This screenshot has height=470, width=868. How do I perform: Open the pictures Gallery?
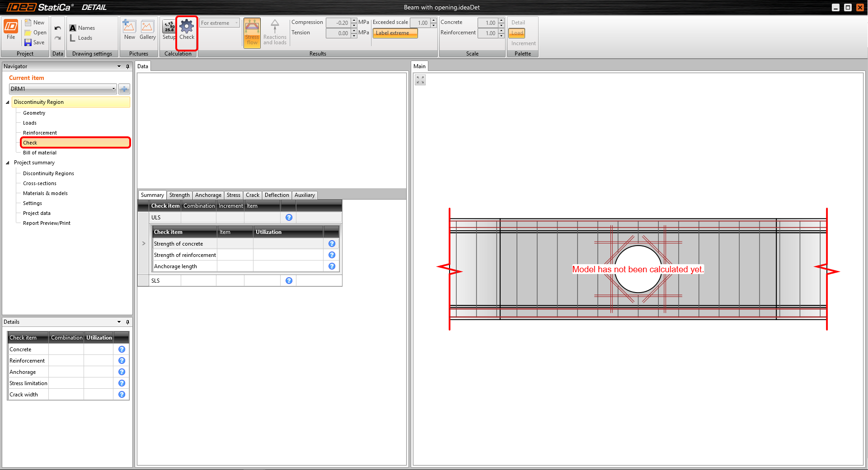(x=147, y=28)
